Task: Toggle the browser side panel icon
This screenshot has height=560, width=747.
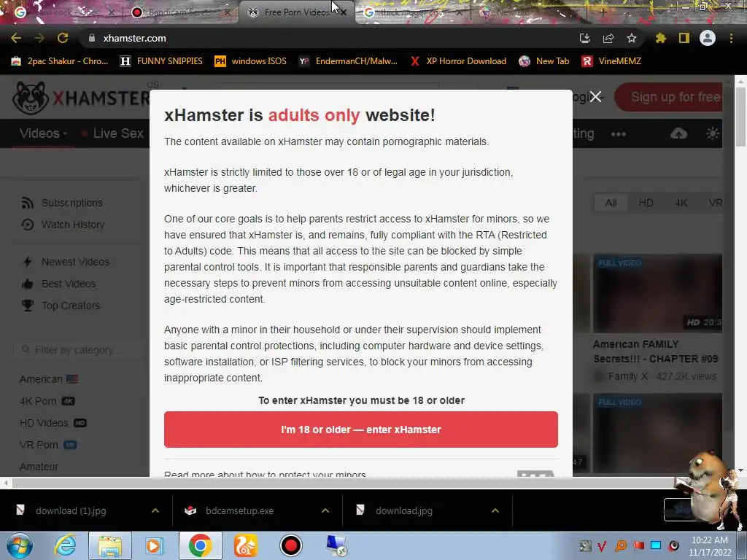Action: click(x=684, y=38)
